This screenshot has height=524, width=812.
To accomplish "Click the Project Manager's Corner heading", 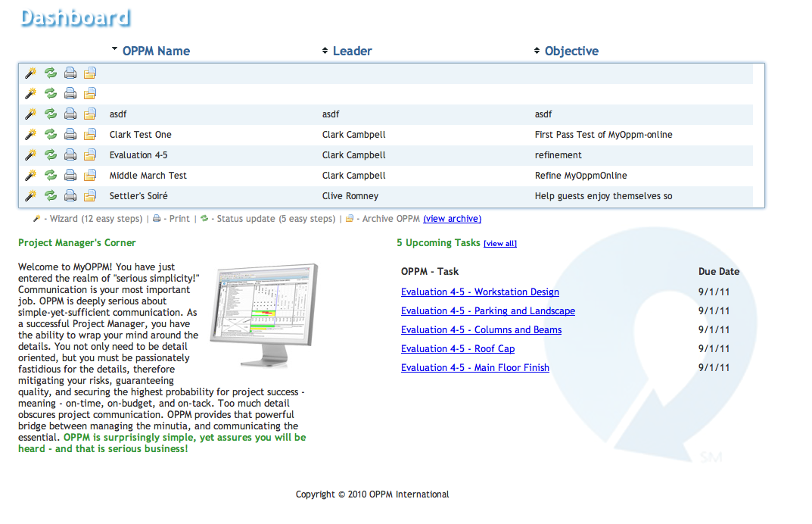I will 76,242.
